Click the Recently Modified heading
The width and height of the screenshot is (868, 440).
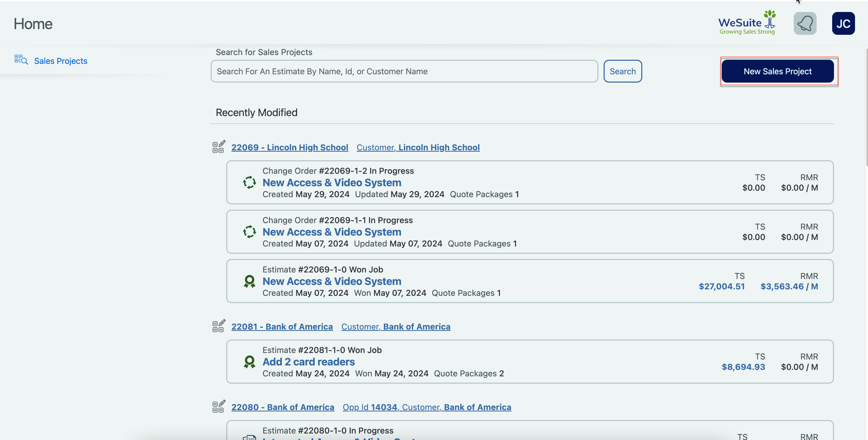point(256,112)
